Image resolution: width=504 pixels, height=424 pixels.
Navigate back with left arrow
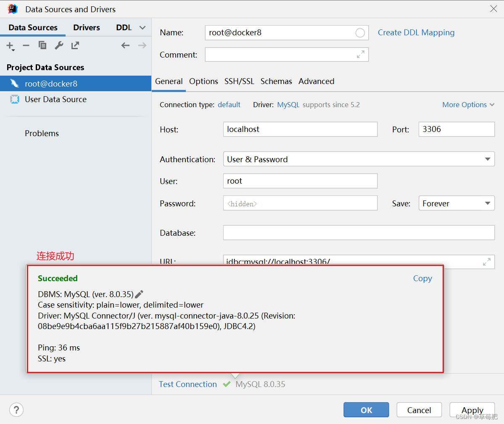[x=125, y=45]
